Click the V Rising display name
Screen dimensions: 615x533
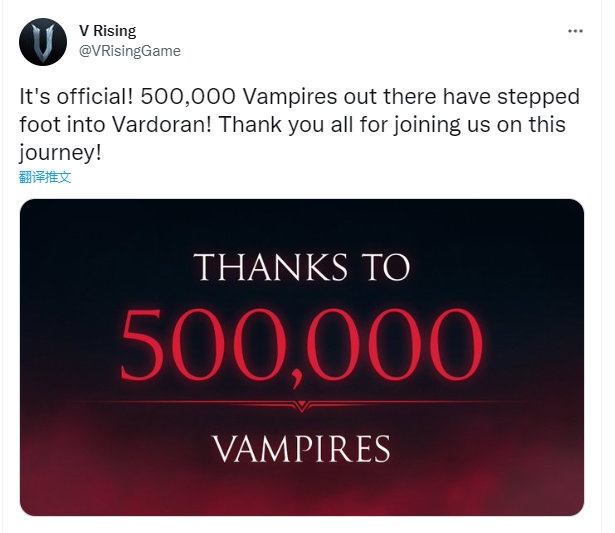coord(106,31)
